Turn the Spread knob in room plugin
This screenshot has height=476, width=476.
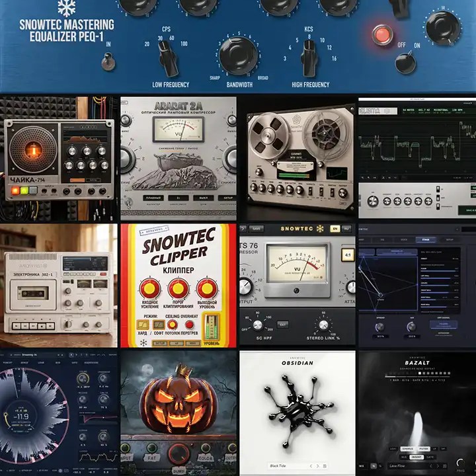point(380,327)
